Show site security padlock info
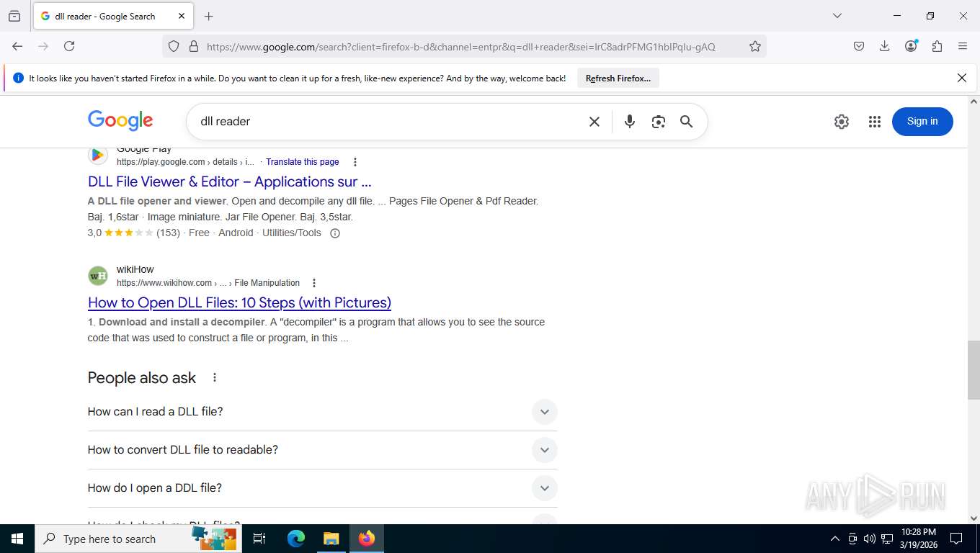 [x=193, y=46]
